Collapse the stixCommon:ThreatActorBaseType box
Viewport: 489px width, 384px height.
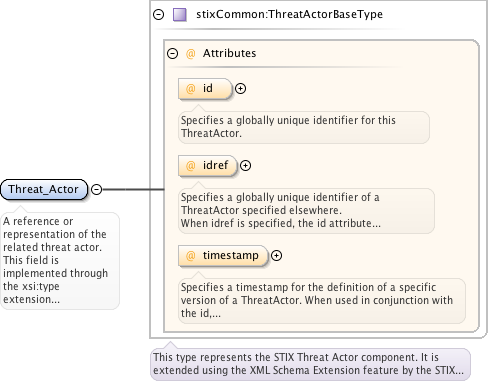(159, 15)
